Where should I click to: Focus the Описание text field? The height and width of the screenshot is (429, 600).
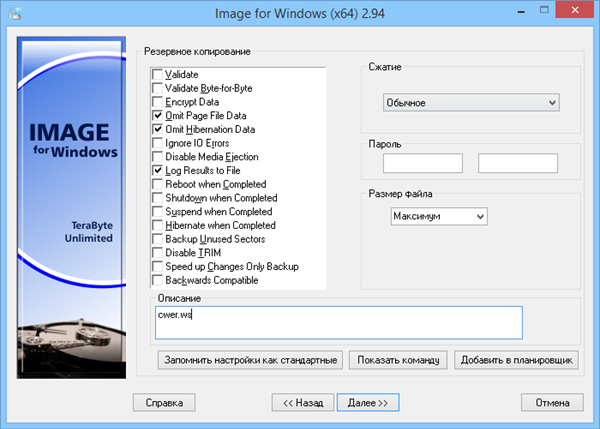pos(336,323)
